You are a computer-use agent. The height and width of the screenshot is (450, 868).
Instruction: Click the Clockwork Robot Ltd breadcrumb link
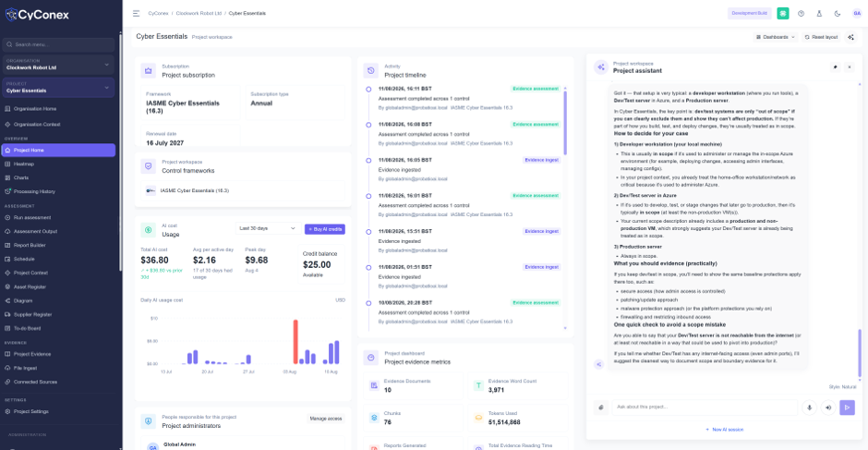click(199, 13)
